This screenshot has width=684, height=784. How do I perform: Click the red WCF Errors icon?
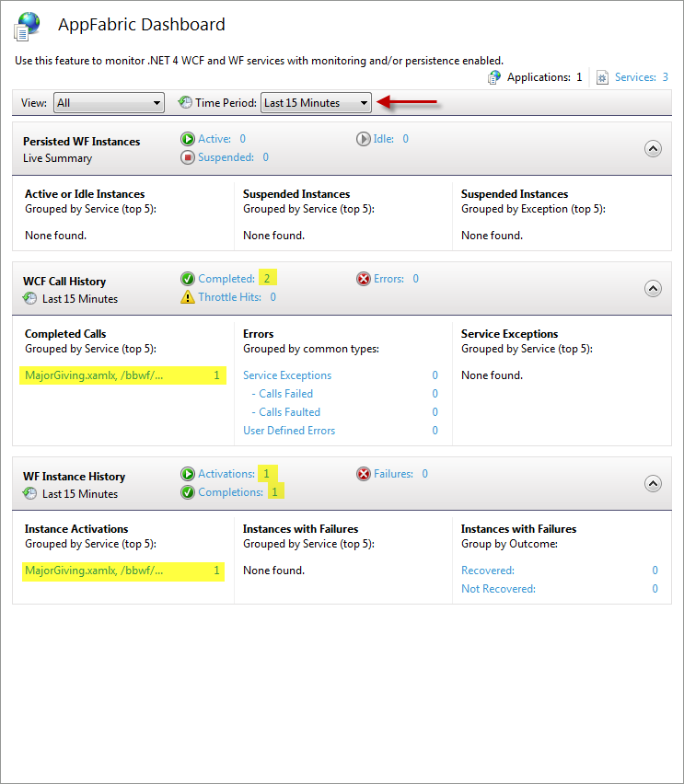pyautogui.click(x=363, y=279)
